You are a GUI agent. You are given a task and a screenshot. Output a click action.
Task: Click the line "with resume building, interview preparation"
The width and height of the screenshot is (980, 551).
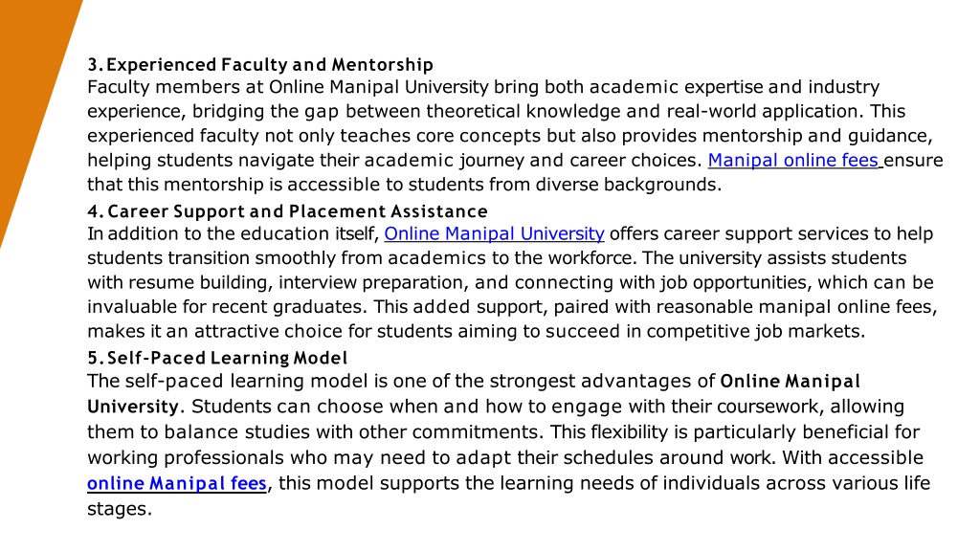(x=510, y=282)
